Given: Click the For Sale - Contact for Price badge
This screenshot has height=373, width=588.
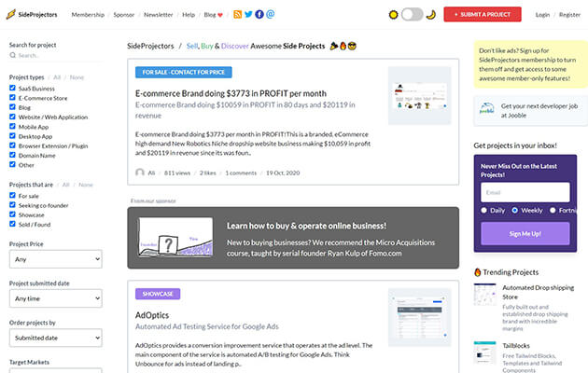Looking at the screenshot, I should (183, 73).
